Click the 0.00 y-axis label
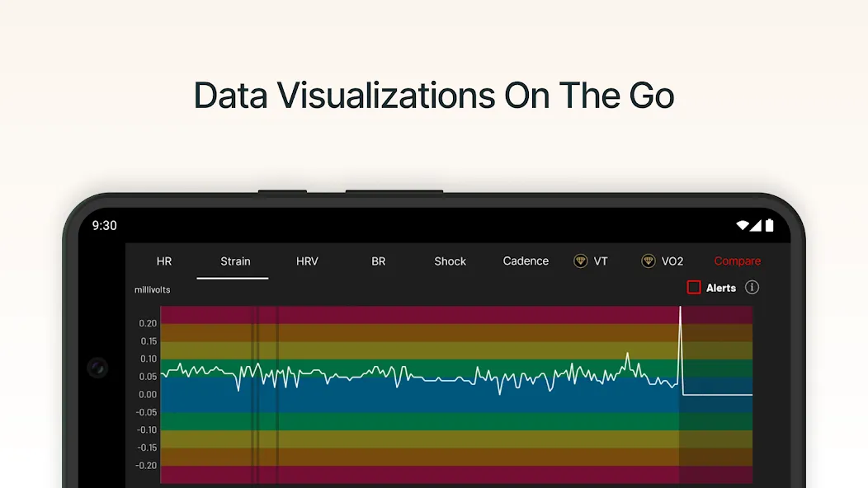 coord(148,395)
